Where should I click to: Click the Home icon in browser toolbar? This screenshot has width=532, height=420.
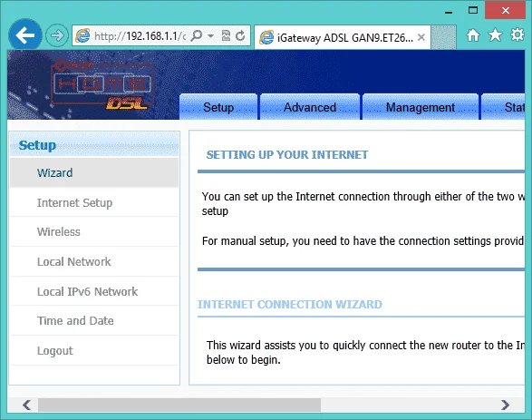[x=473, y=35]
